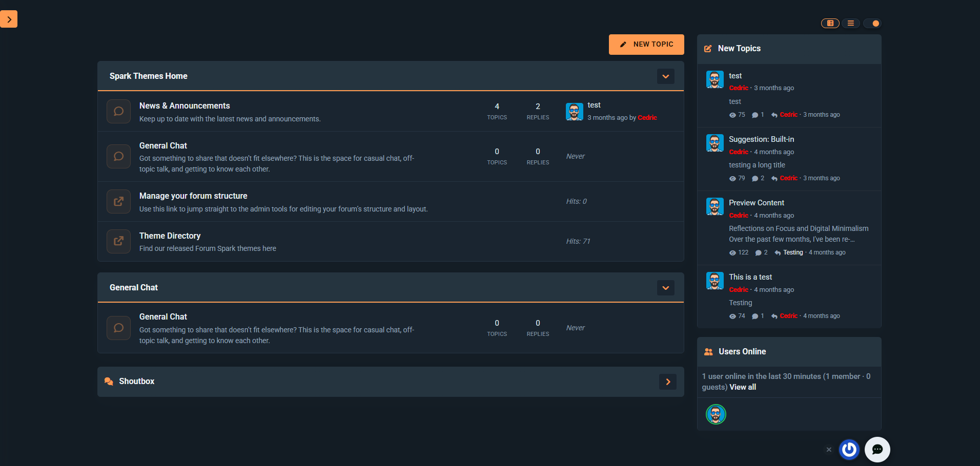Click the Spark Themes Home category title
The image size is (980, 466).
148,76
